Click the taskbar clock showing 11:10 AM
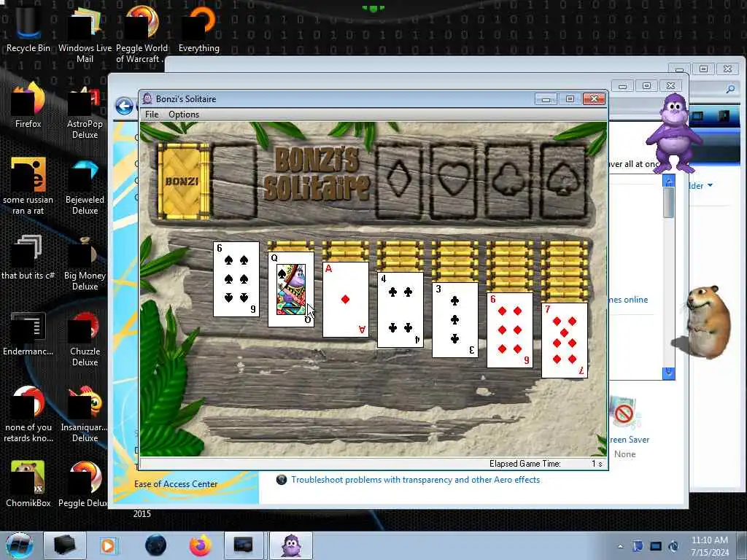Image resolution: width=747 pixels, height=560 pixels. pyautogui.click(x=709, y=545)
